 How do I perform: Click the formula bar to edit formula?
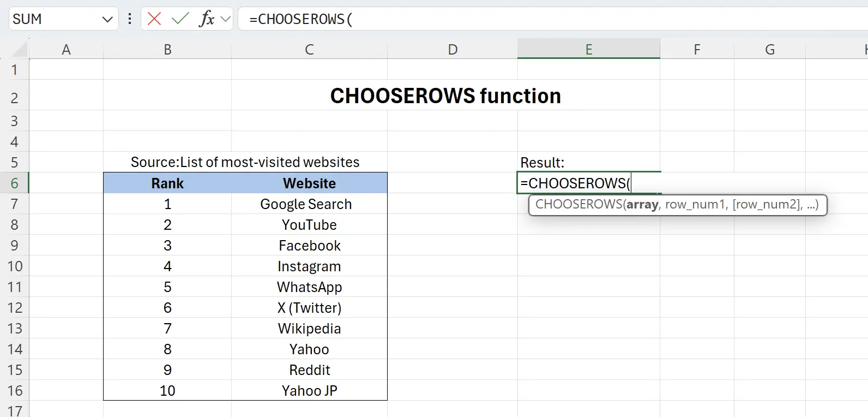pyautogui.click(x=382, y=19)
